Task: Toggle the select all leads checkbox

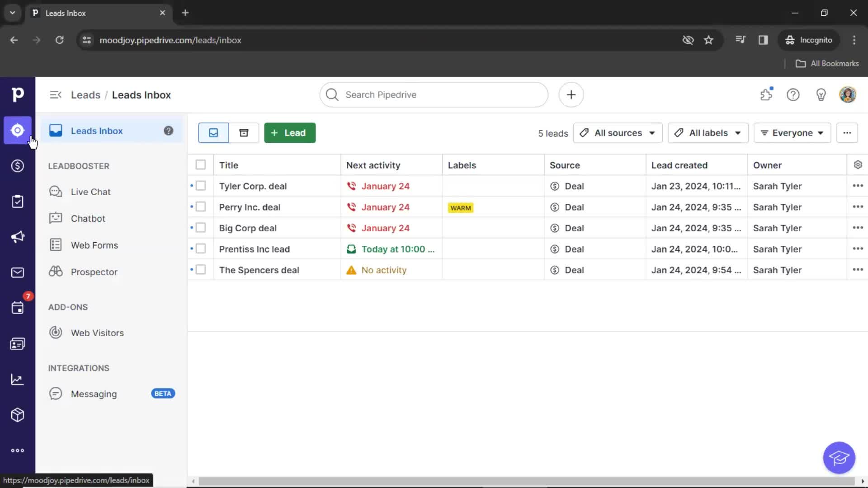Action: 201,165
